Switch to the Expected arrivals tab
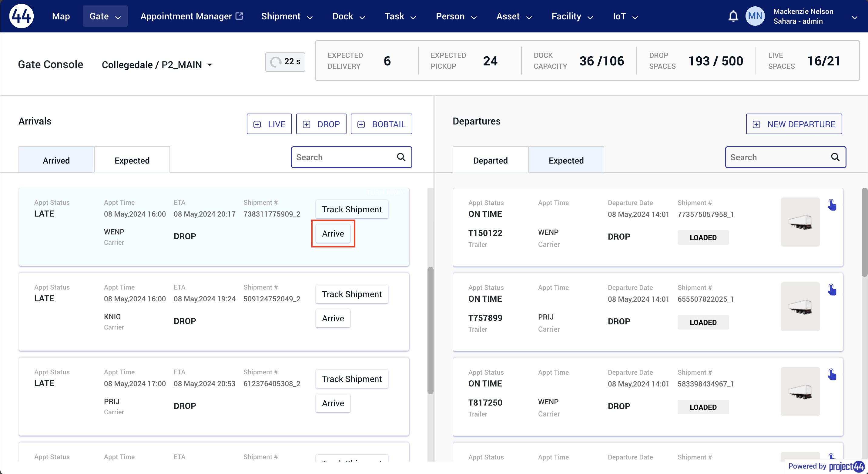 tap(132, 160)
